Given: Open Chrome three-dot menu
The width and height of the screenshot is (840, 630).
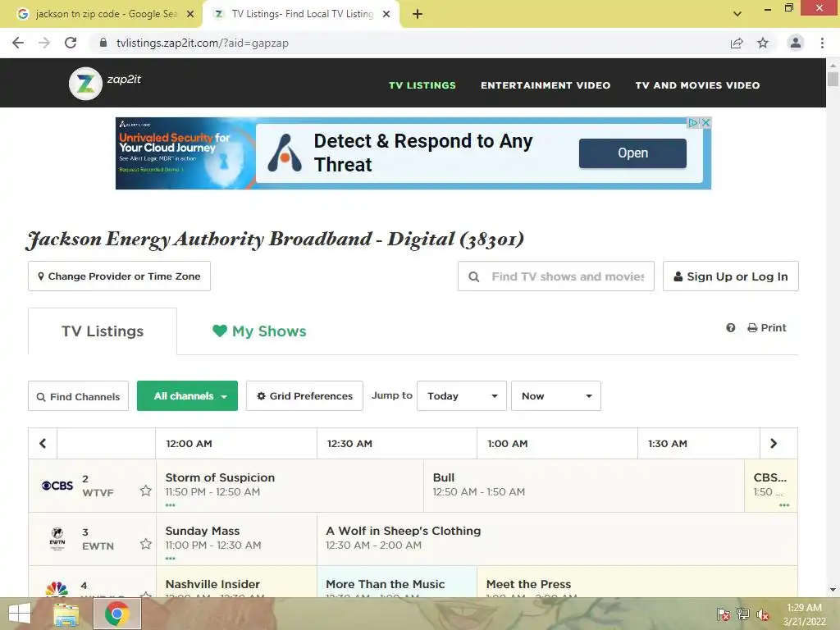Looking at the screenshot, I should point(822,43).
